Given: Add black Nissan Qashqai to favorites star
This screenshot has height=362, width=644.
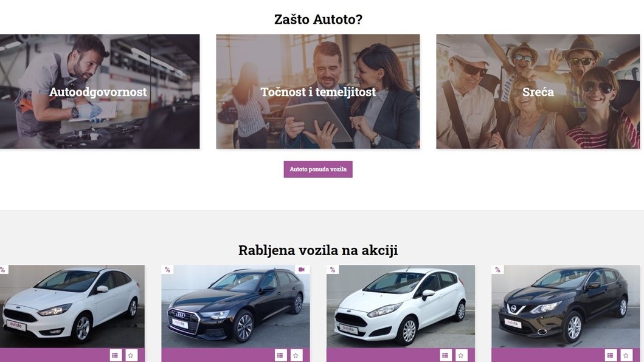Looking at the screenshot, I should [x=626, y=355].
